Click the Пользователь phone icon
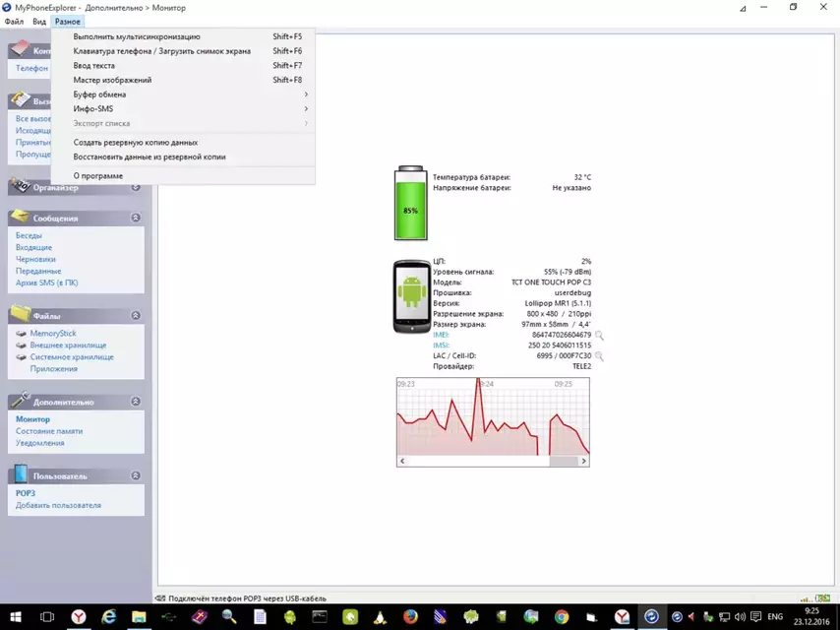This screenshot has width=840, height=630. click(21, 473)
